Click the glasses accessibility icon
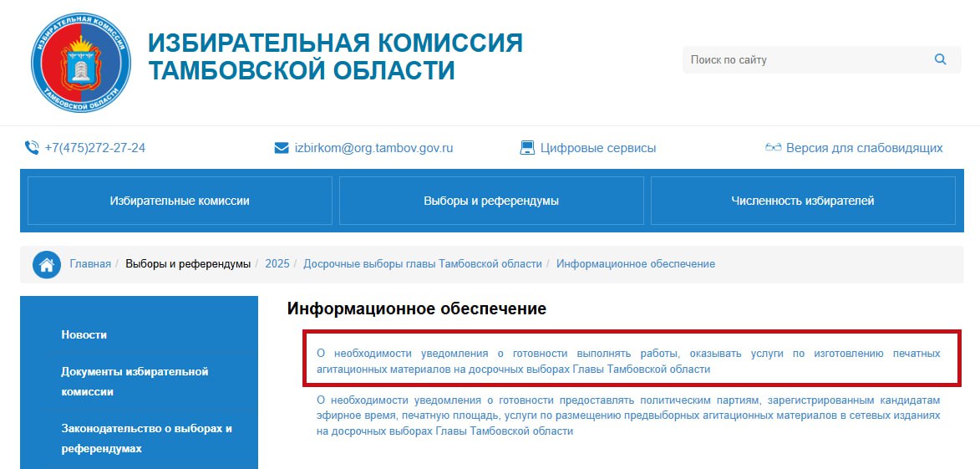Screen dimensions: 980x469 pyautogui.click(x=773, y=148)
